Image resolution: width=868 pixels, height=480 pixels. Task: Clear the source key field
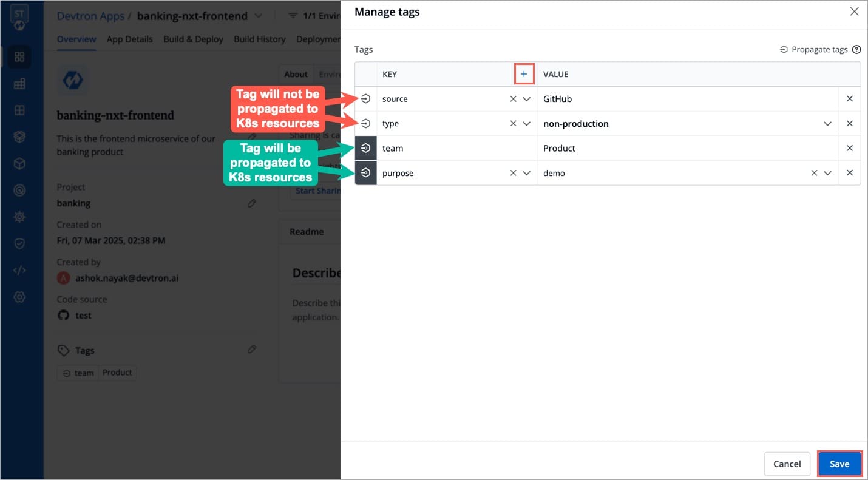(x=513, y=99)
